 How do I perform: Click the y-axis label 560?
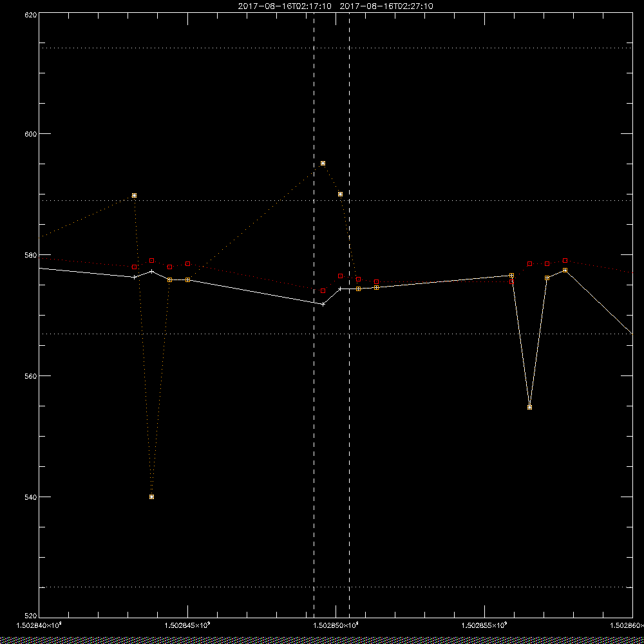pos(32,376)
